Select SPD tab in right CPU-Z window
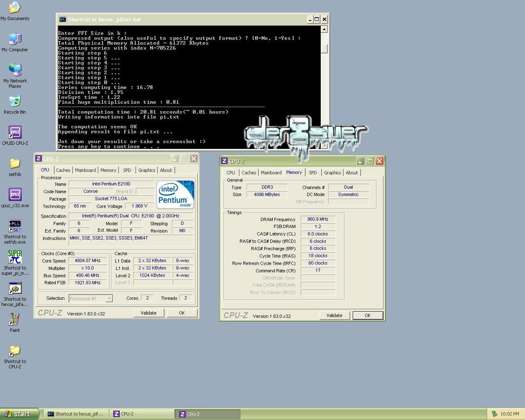The image size is (525, 420). pos(313,173)
